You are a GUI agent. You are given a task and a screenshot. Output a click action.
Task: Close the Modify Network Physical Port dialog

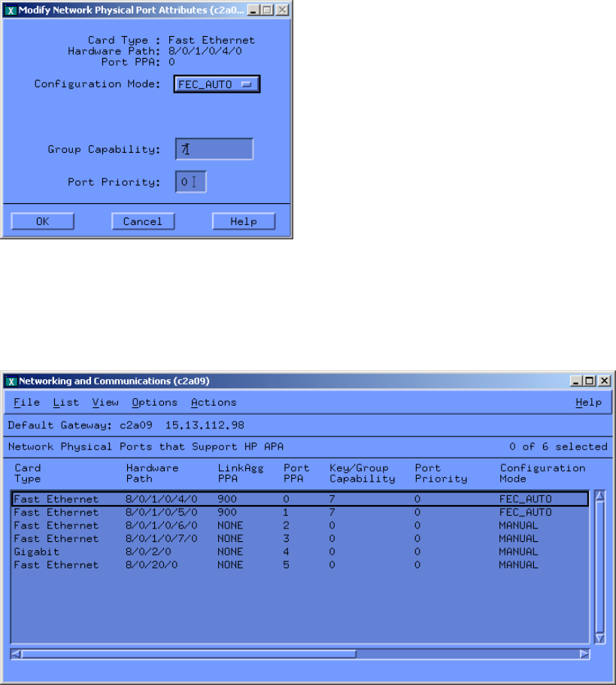[x=283, y=10]
